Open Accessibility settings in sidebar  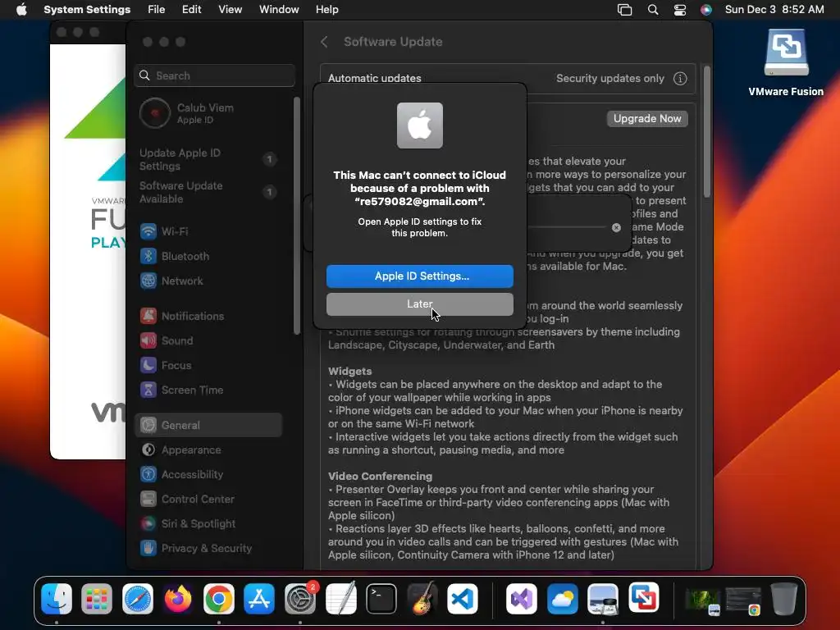[209, 475]
